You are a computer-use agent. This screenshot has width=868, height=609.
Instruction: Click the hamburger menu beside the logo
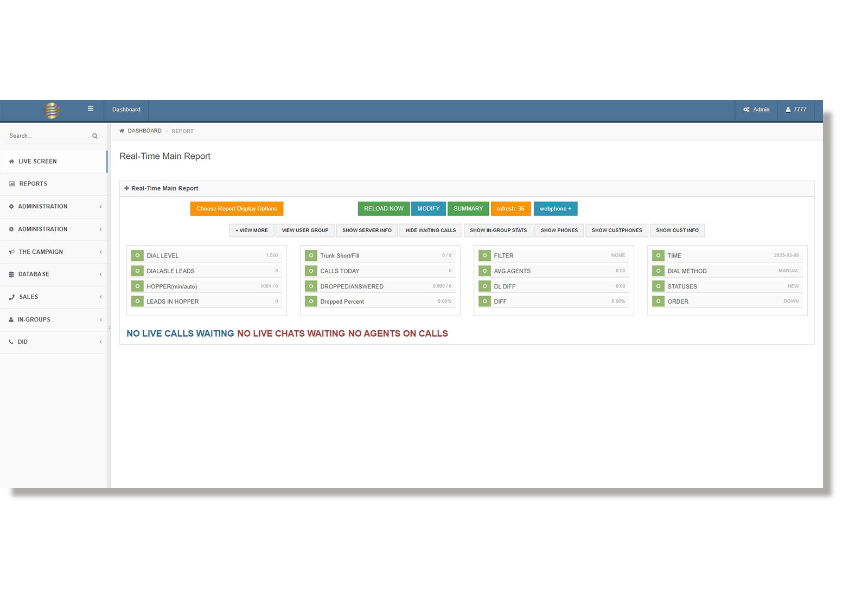click(90, 108)
